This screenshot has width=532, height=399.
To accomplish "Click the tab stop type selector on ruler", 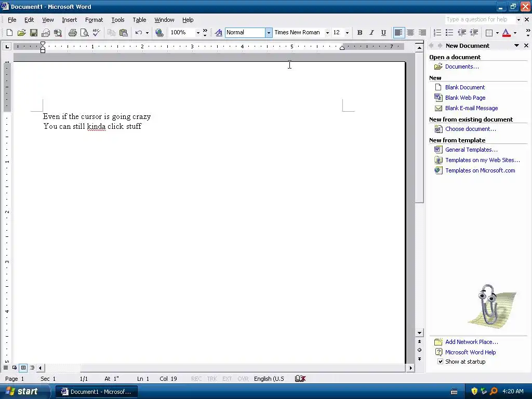I will (7, 46).
